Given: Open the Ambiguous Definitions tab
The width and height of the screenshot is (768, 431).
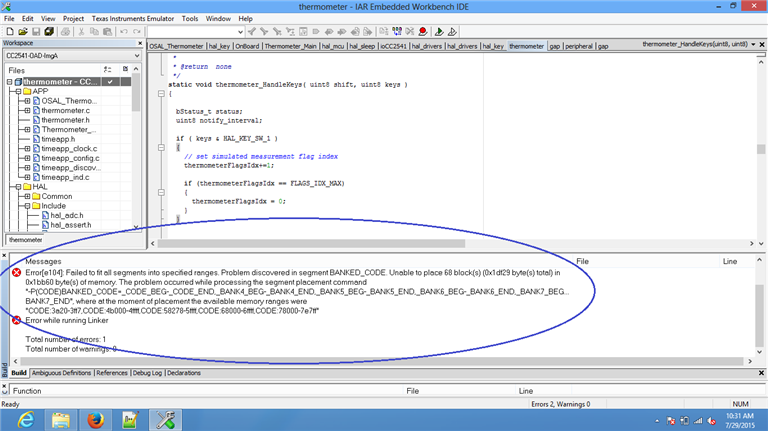Looking at the screenshot, I should point(61,373).
